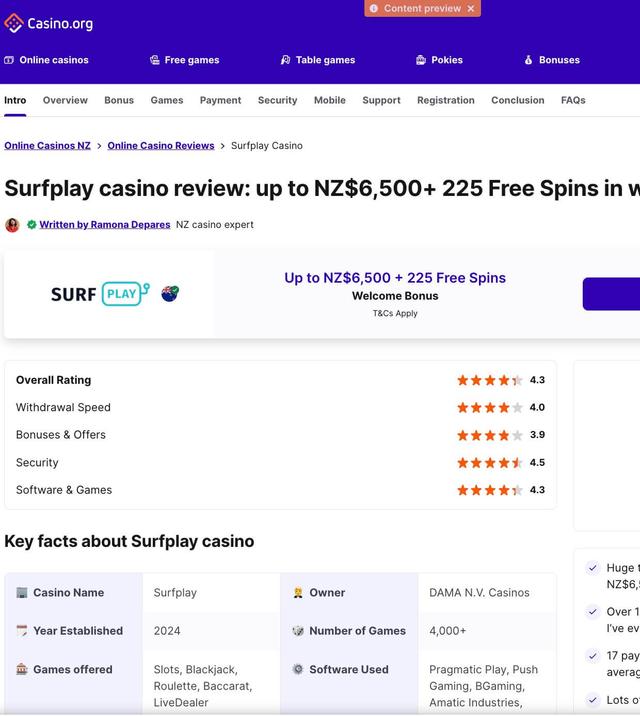Click author Ramona Depares avatar
Screen dimensions: 640x716
(x=12, y=225)
